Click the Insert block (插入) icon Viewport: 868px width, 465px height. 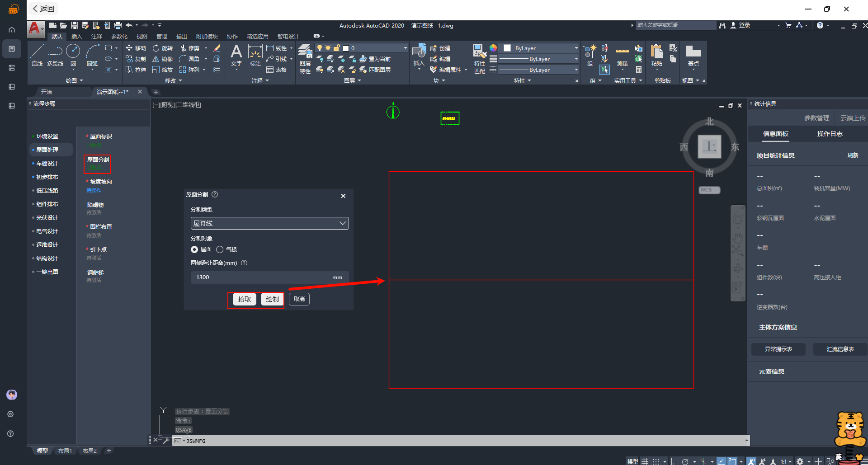coord(419,55)
